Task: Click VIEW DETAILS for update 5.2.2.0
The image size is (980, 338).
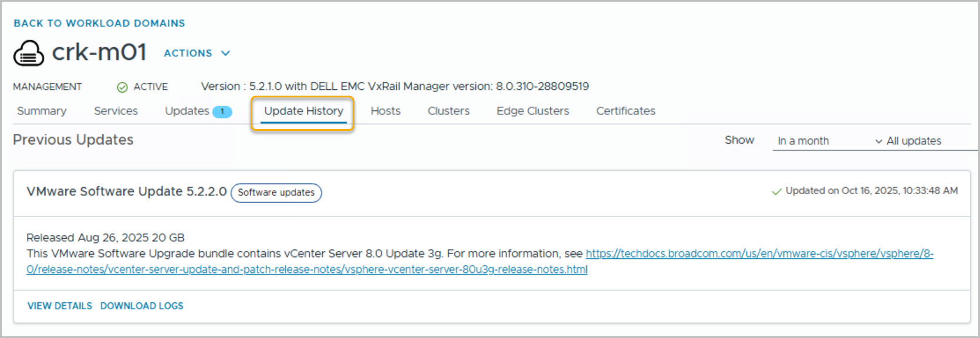Action: 60,306
